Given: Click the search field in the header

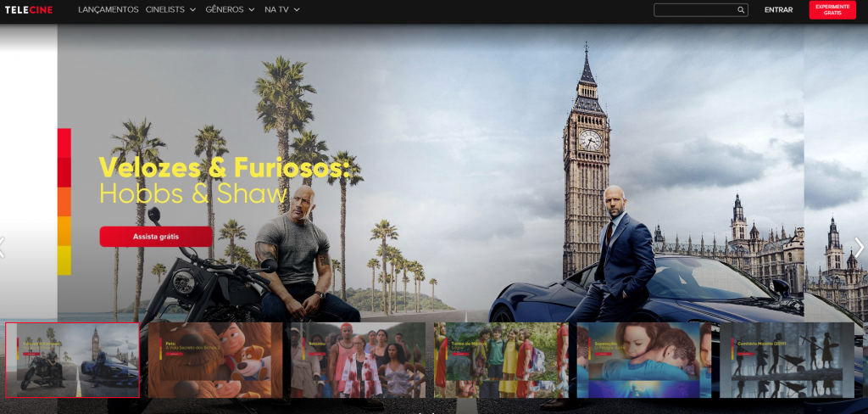Looking at the screenshot, I should pos(701,10).
